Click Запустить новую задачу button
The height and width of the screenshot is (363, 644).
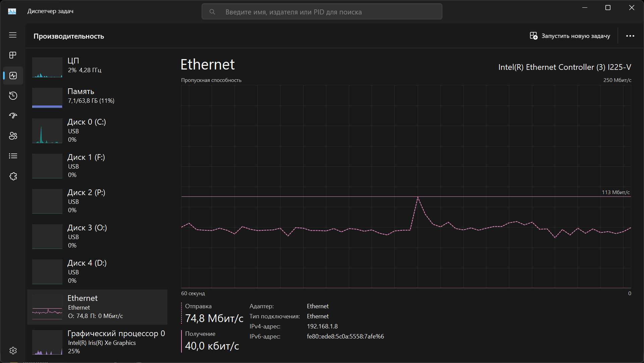tap(570, 36)
